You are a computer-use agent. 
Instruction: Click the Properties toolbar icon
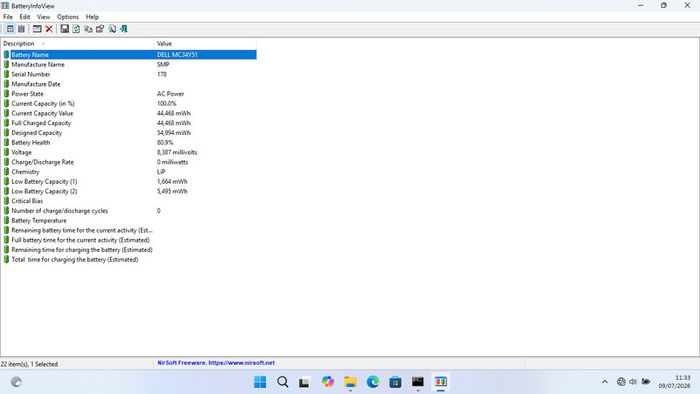click(x=100, y=29)
